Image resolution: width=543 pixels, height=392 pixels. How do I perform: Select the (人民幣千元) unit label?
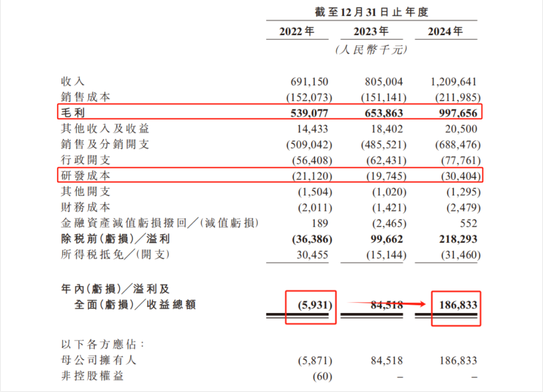(371, 50)
